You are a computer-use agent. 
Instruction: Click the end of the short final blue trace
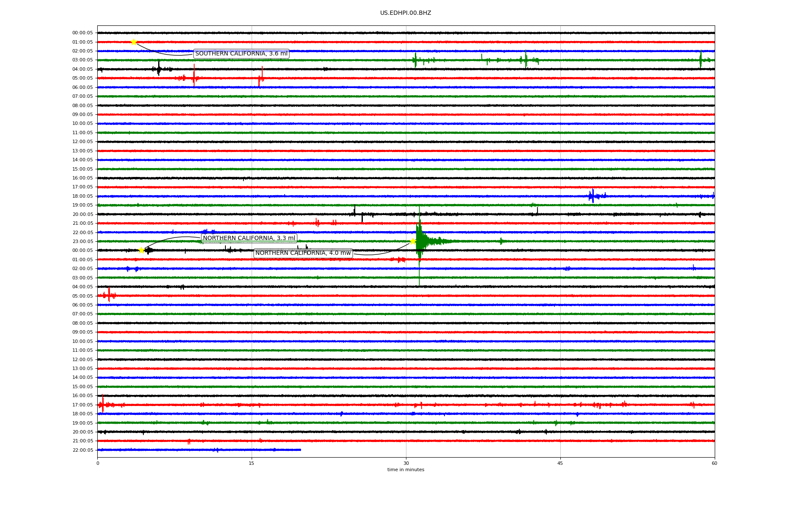(300, 450)
